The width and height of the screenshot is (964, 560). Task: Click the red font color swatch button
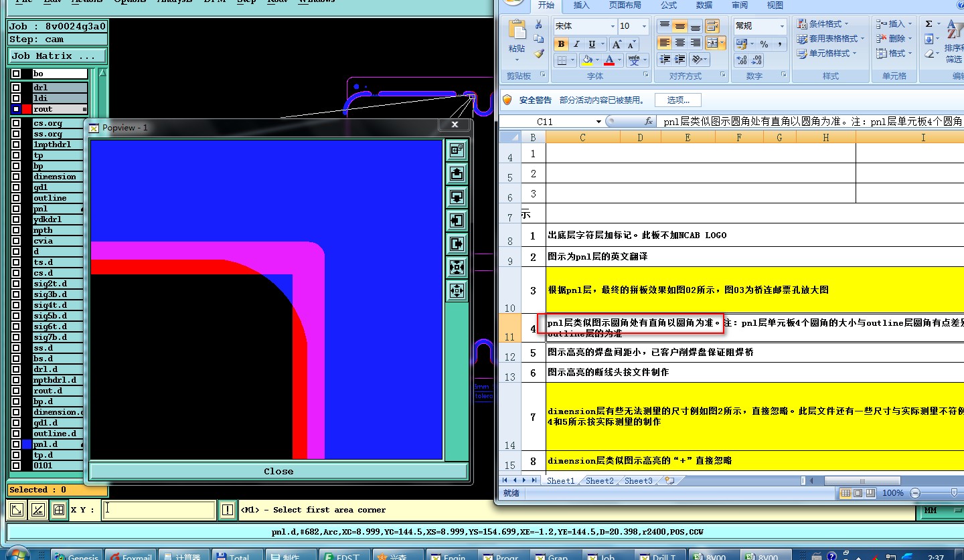pos(609,60)
